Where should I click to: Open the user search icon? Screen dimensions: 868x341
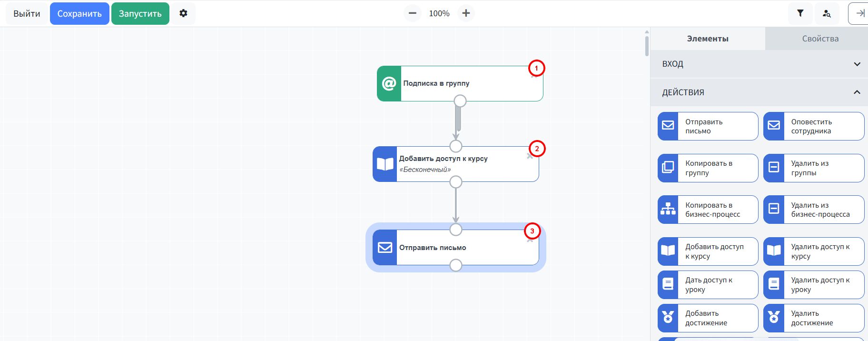point(827,13)
